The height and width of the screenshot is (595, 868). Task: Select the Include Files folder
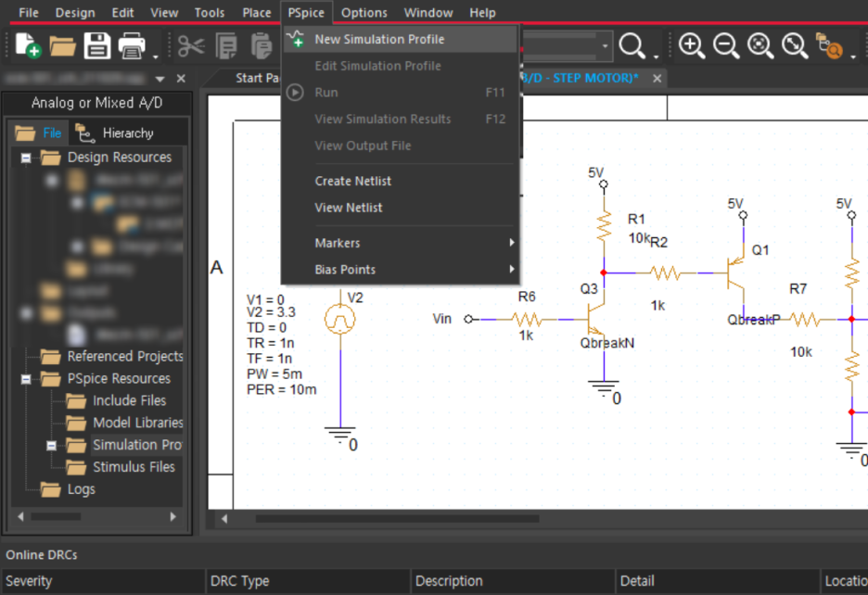point(116,400)
